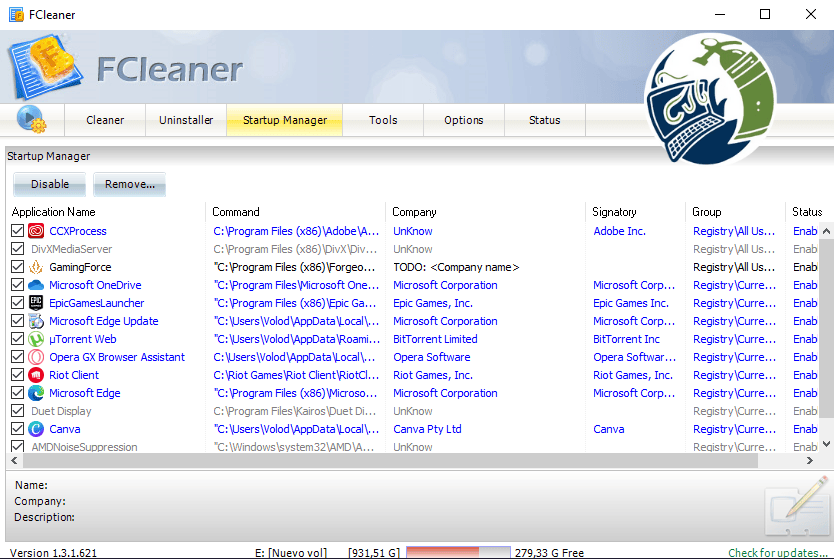This screenshot has width=834, height=559.
Task: Click the Riot Games command path cell
Action: [x=296, y=375]
